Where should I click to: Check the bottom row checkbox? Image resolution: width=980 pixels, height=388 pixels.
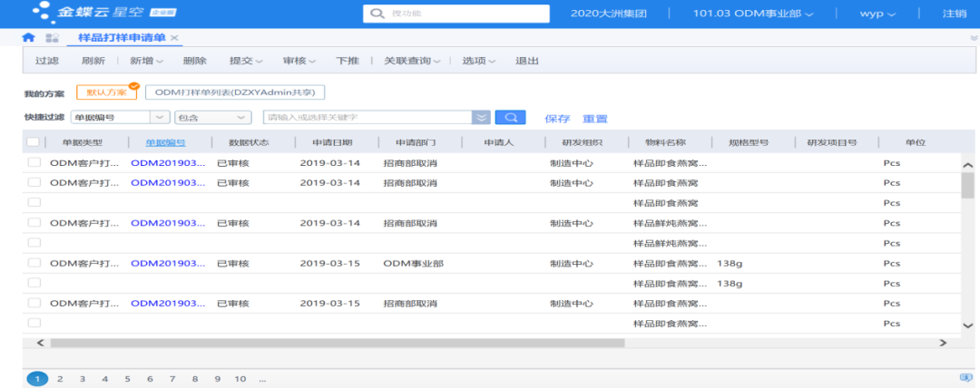tap(34, 323)
